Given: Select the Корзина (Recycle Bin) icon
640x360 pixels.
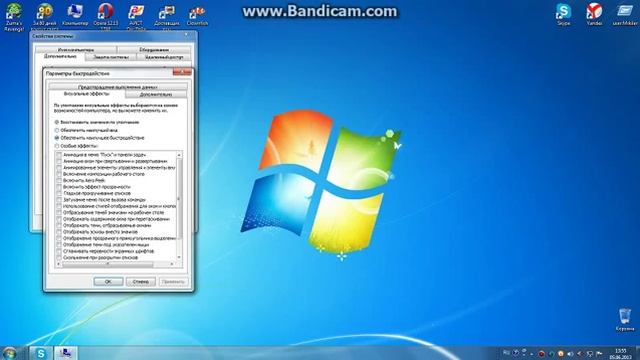Looking at the screenshot, I should coord(625,320).
